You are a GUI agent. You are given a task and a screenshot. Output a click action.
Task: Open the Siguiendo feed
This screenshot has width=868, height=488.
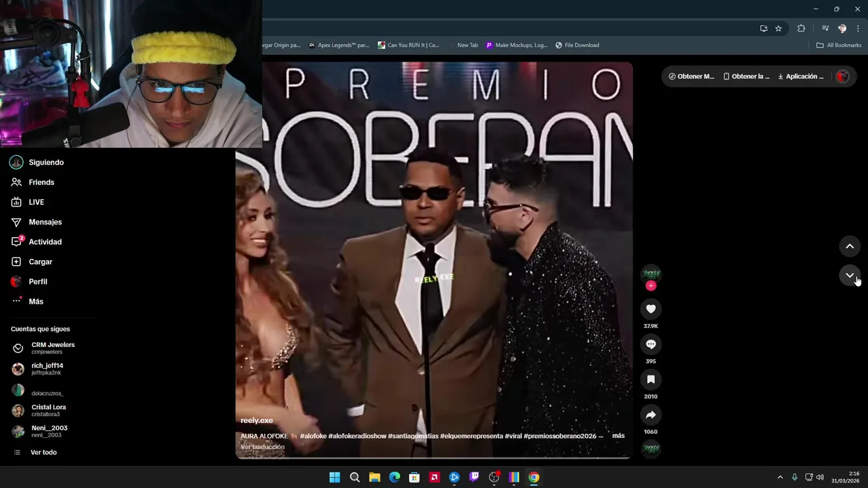pos(37,163)
